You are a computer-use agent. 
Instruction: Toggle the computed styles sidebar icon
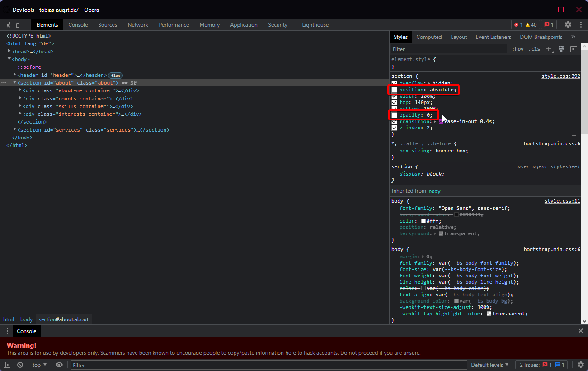pyautogui.click(x=574, y=49)
